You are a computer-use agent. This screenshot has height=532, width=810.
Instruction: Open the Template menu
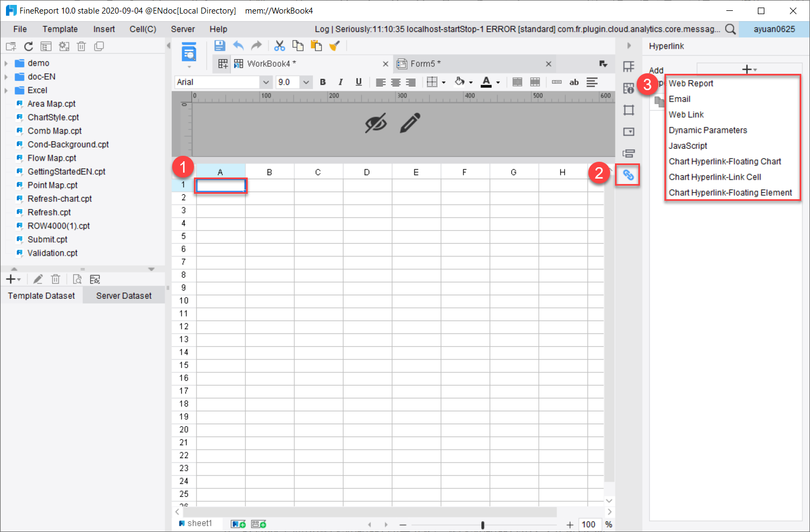60,29
